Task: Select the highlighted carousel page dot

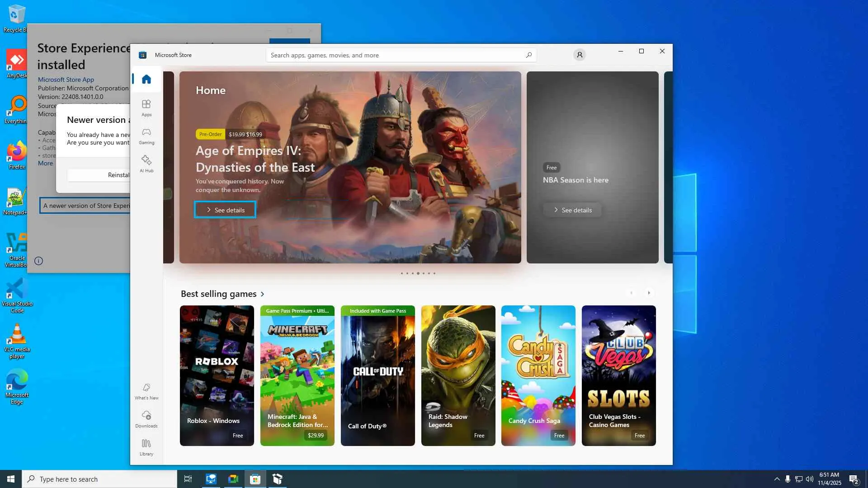Action: pos(418,273)
